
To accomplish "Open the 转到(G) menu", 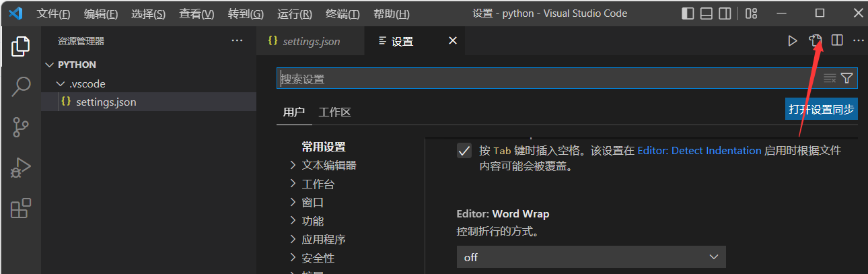I will 246,14.
